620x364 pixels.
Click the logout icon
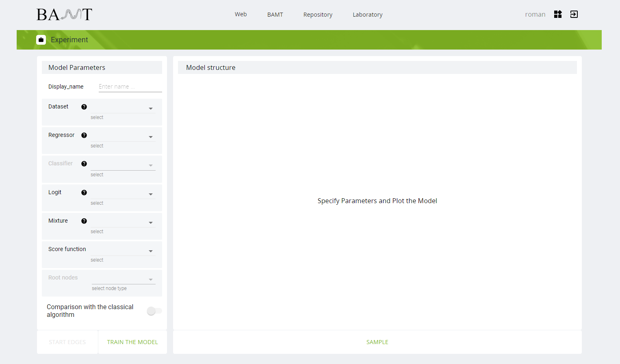[x=574, y=14]
